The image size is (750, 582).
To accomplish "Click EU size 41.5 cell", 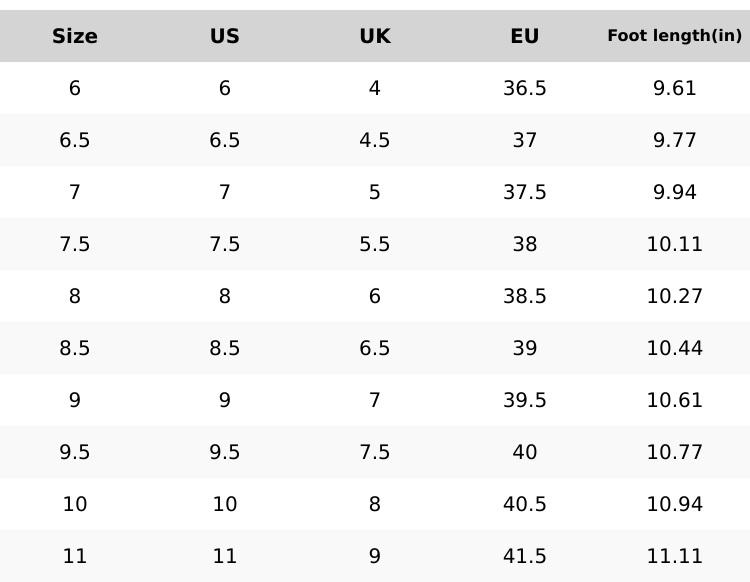I will pos(525,556).
